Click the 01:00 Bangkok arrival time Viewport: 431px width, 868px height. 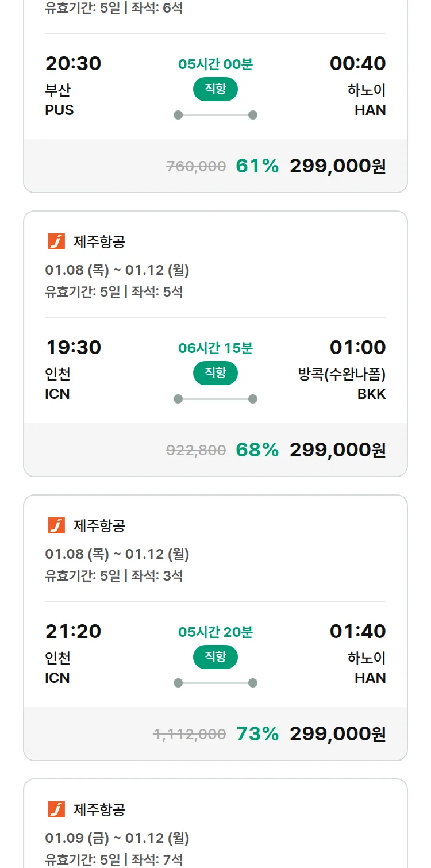(x=357, y=347)
